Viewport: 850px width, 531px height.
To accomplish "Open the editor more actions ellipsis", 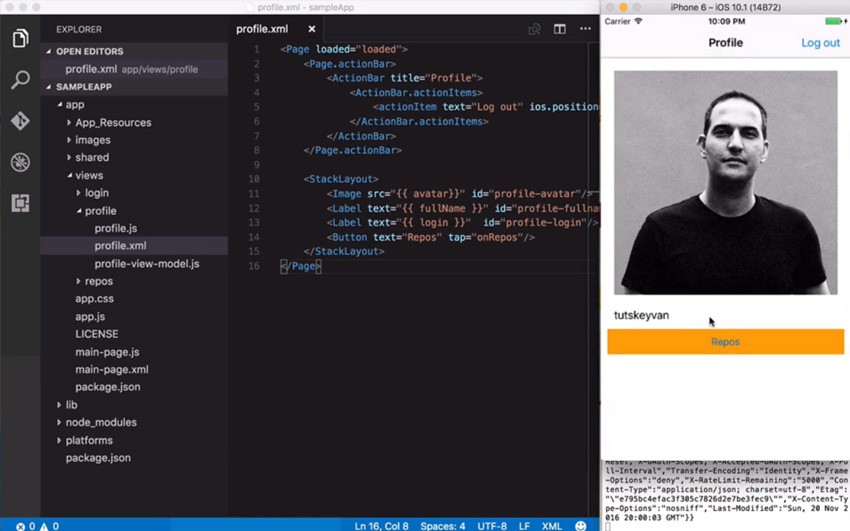I will pyautogui.click(x=585, y=29).
